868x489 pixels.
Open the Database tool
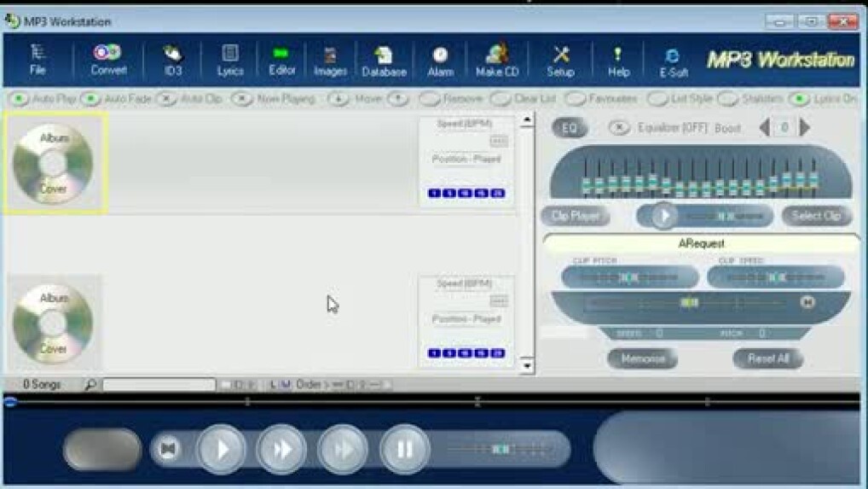pos(384,60)
